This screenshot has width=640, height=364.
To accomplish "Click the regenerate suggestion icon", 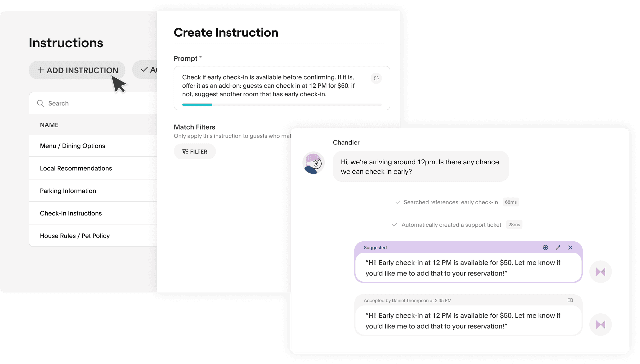I will tap(545, 248).
